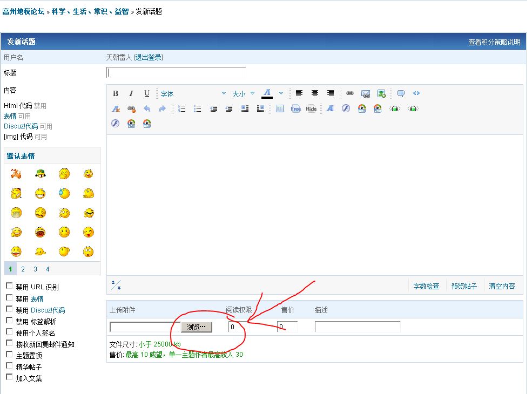Check the 使用个人签名 option
This screenshot has width=532, height=394.
click(9, 332)
